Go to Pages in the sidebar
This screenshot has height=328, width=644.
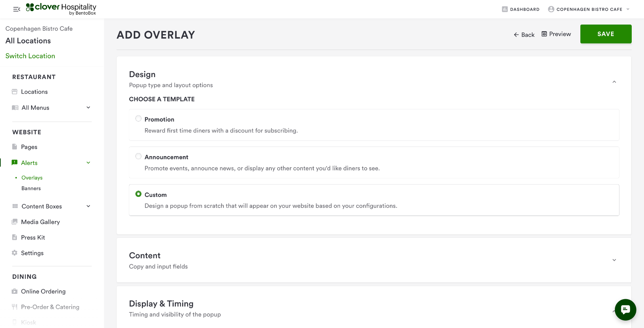pyautogui.click(x=29, y=147)
